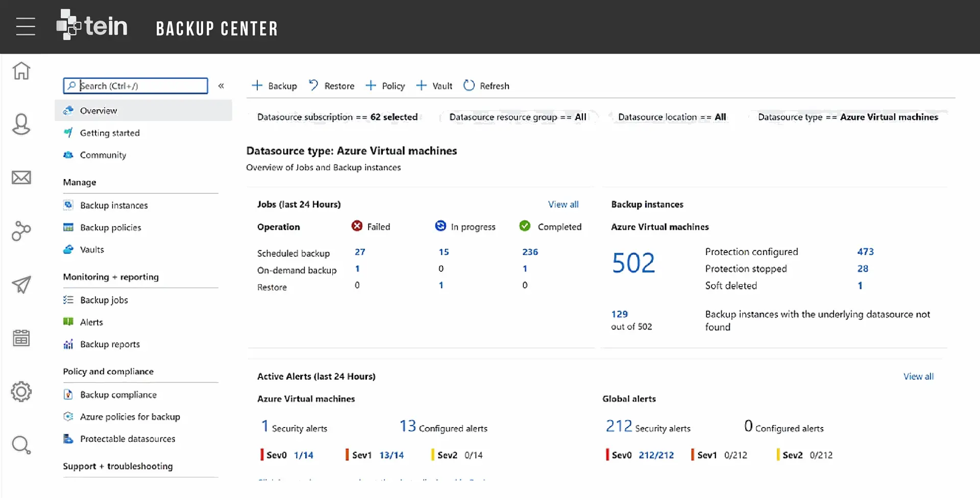Collapse the navigation pane with chevron
Image resolution: width=980 pixels, height=500 pixels.
pos(221,86)
